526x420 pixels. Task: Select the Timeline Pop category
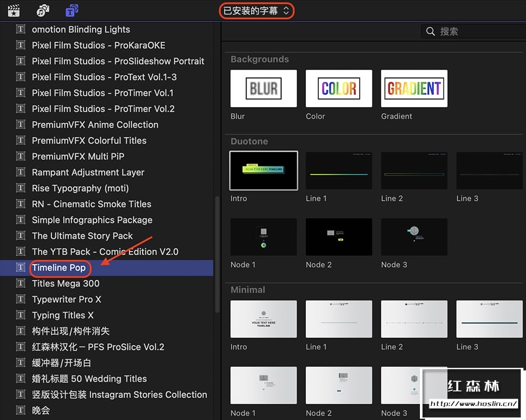click(107, 268)
